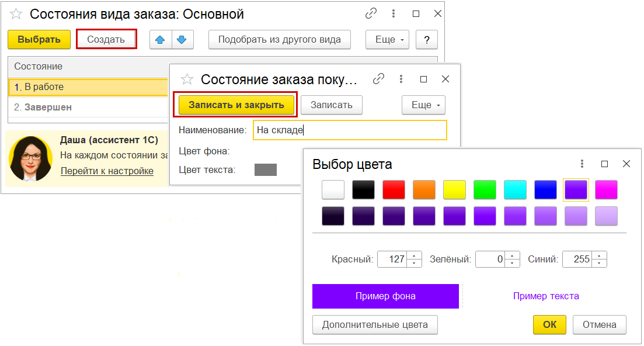Open Дополнительные цвета in the color picker
644x346 pixels.
point(375,324)
